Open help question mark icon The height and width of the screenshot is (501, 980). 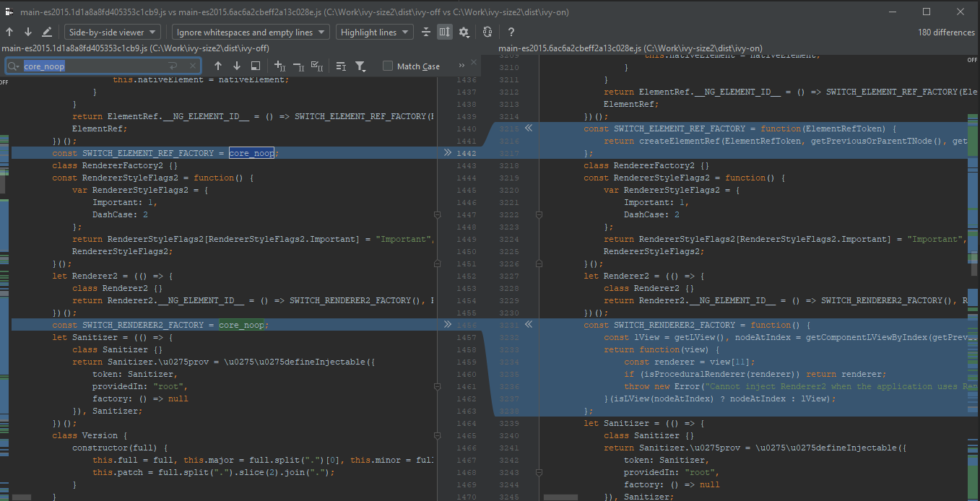[511, 32]
